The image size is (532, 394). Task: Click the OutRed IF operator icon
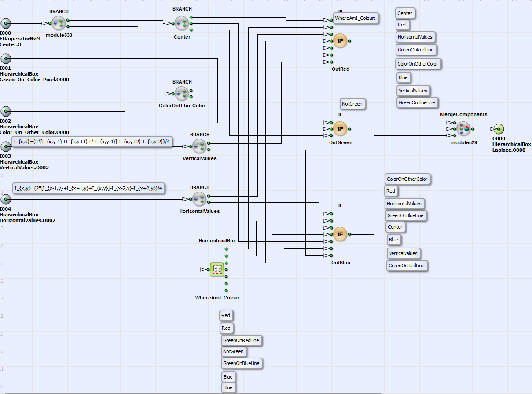340,41
